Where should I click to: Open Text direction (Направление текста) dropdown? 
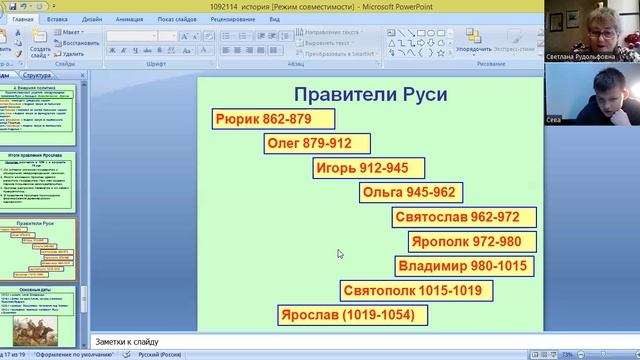(329, 32)
